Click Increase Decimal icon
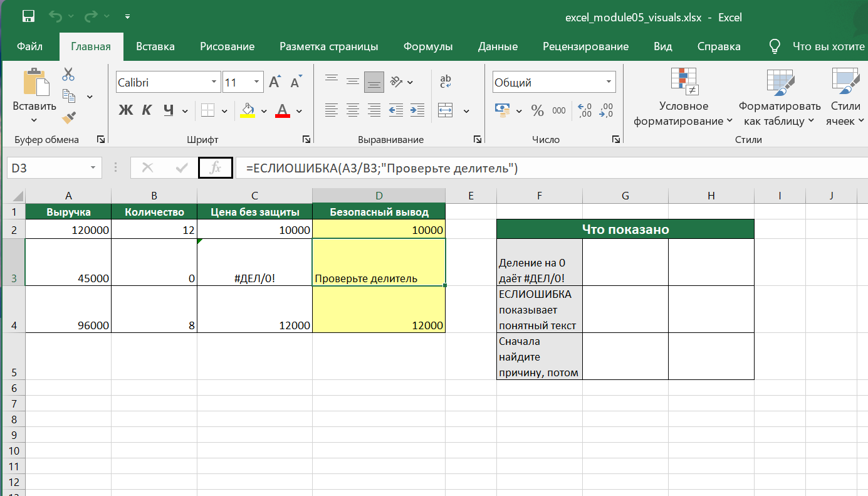Viewport: 868px width, 496px height. click(x=585, y=110)
